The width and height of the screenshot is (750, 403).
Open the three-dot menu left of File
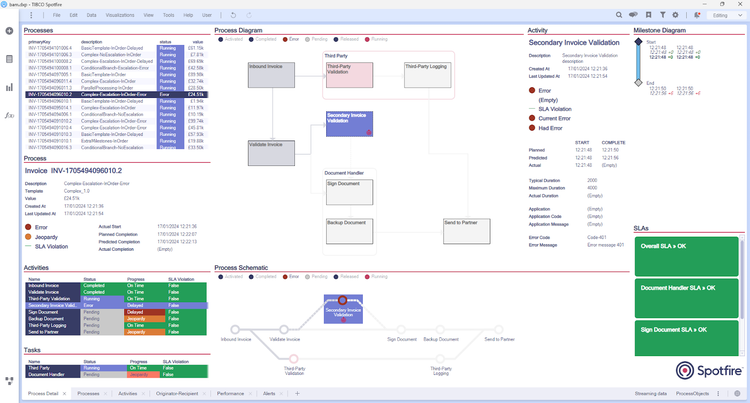pyautogui.click(x=31, y=15)
